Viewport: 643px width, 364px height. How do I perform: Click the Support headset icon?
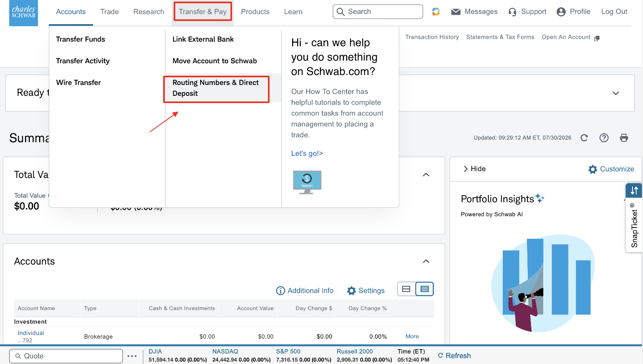(x=512, y=12)
